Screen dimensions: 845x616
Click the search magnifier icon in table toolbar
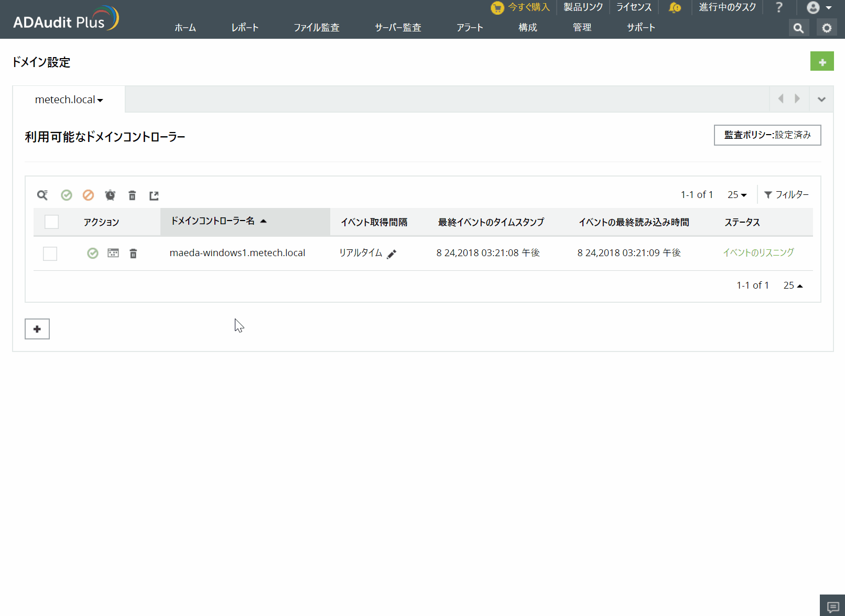(x=42, y=195)
